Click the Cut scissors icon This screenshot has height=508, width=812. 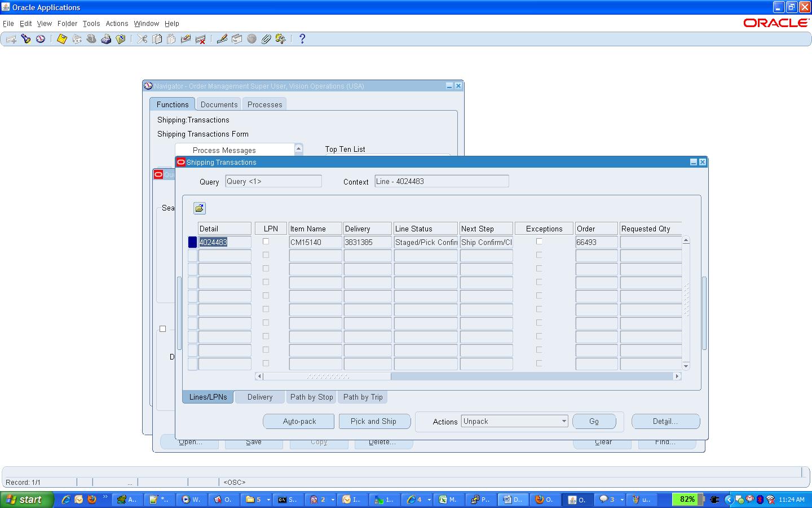click(142, 39)
